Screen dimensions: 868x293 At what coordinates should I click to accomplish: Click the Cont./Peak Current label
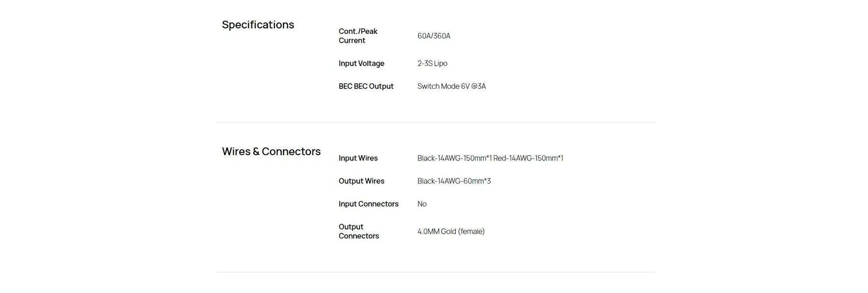(358, 36)
